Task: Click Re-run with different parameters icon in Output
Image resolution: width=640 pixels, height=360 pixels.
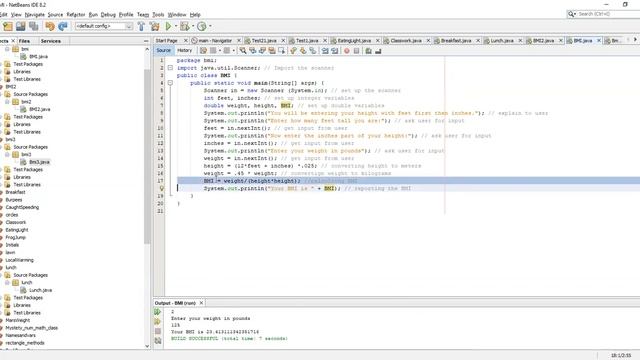Action: (x=158, y=322)
